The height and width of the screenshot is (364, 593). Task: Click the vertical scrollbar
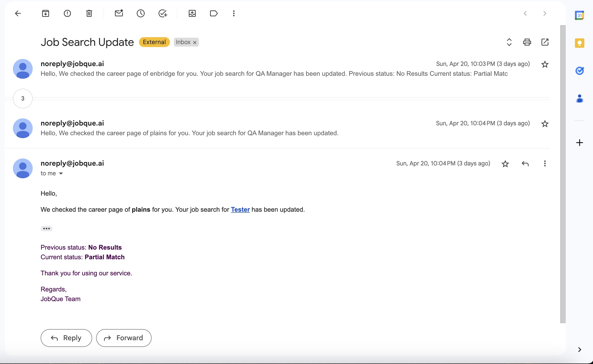click(x=563, y=174)
